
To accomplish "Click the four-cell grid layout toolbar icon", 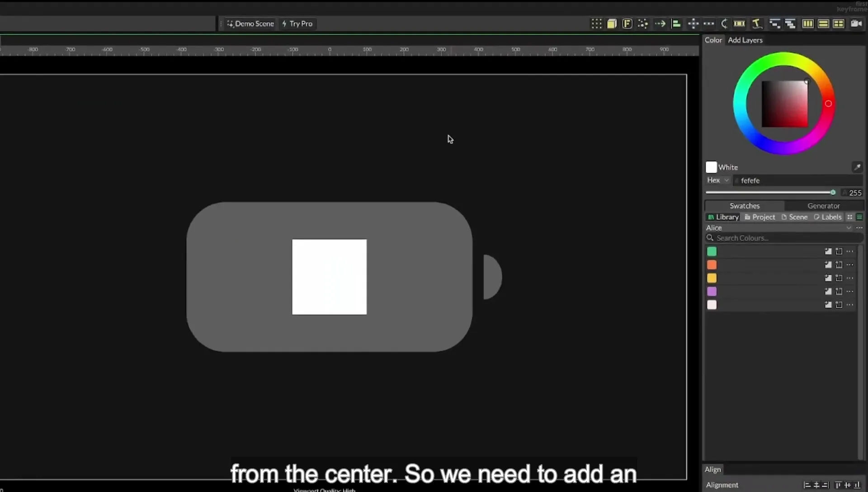I will (x=839, y=24).
